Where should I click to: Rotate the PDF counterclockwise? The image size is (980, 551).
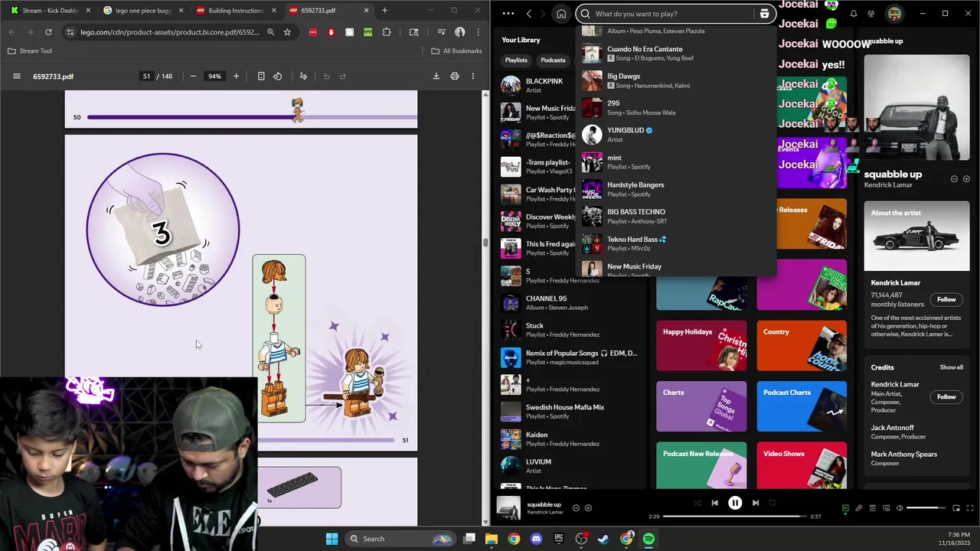point(278,77)
